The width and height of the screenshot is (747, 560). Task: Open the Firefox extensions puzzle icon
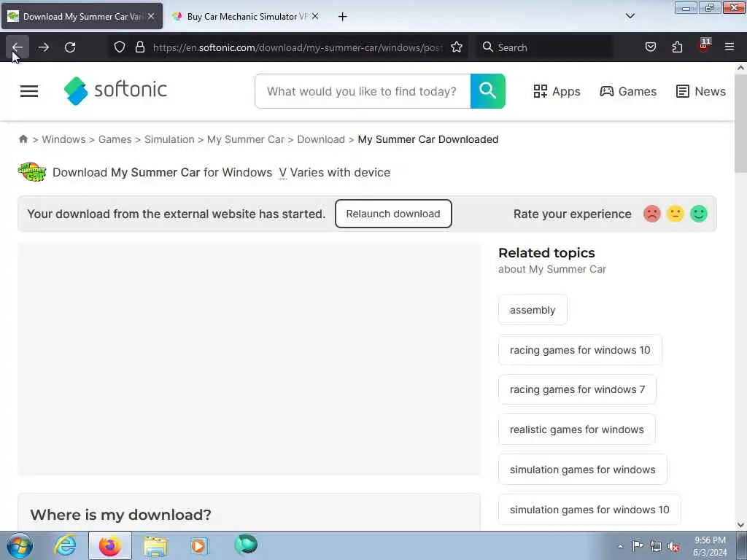click(677, 47)
